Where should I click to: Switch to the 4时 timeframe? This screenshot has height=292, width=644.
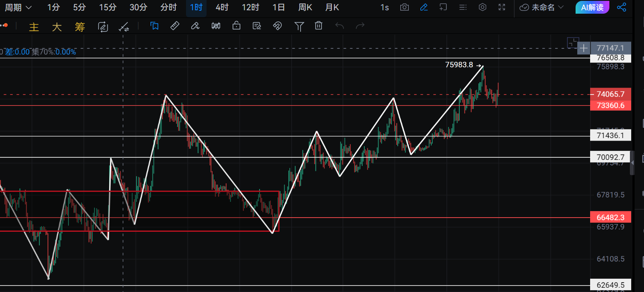[x=222, y=7]
